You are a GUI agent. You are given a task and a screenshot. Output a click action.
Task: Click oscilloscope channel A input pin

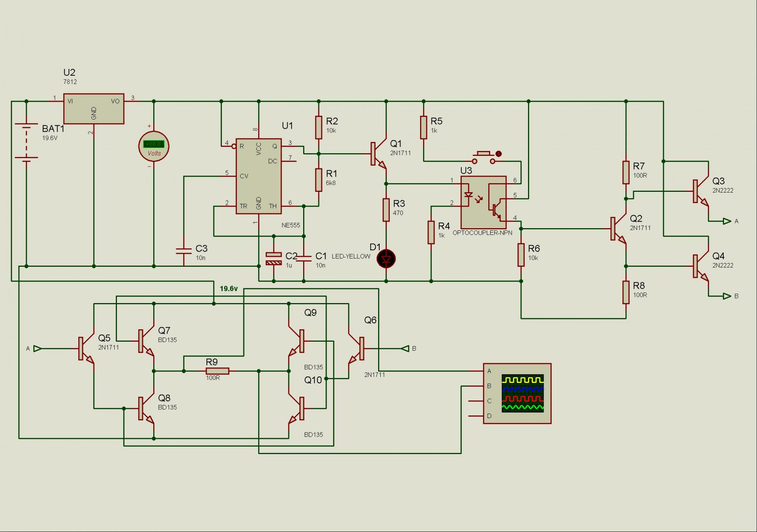point(476,371)
